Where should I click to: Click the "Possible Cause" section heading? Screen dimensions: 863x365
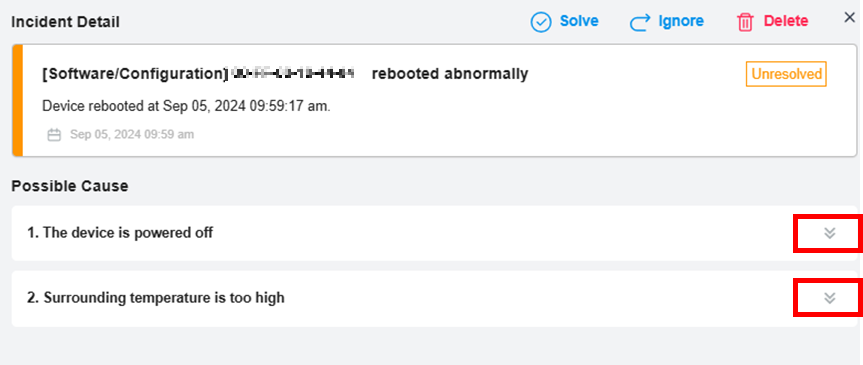[70, 186]
